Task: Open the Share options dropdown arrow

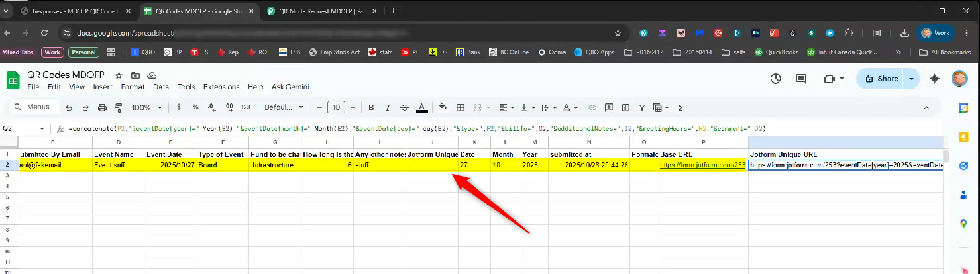Action: [912, 79]
